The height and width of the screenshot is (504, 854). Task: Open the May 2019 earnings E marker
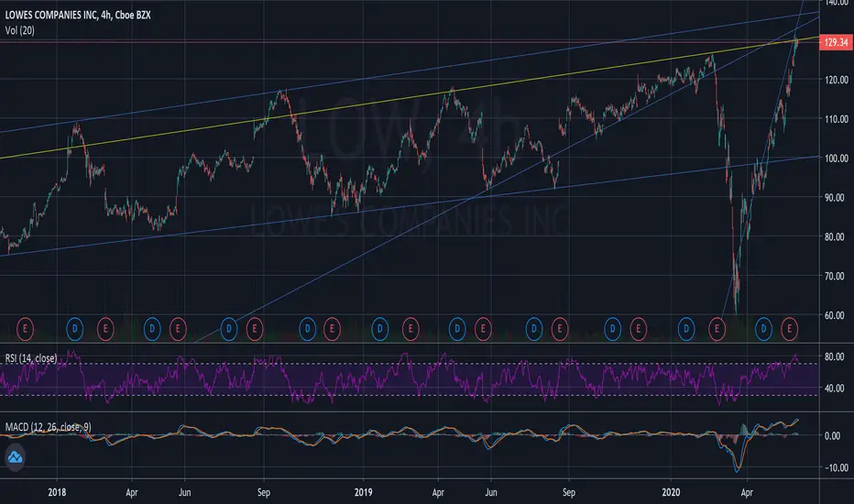click(x=483, y=329)
